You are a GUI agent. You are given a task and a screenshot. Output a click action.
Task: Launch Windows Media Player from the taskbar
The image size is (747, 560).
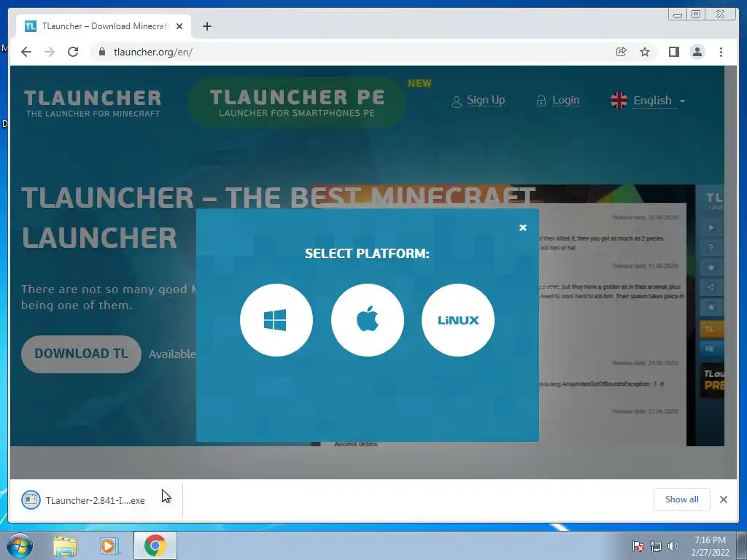(x=109, y=545)
